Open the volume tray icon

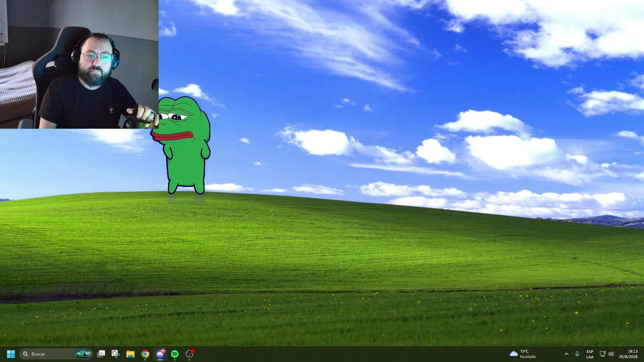[x=611, y=354]
